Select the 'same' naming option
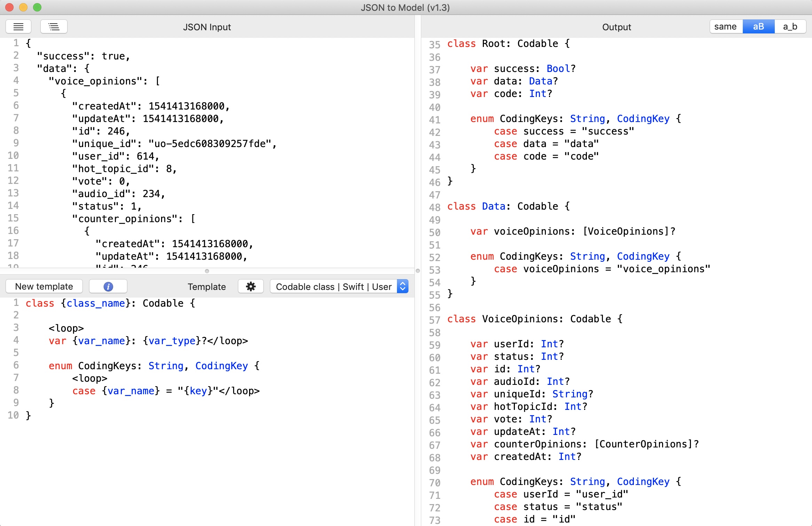The image size is (812, 526). tap(725, 27)
